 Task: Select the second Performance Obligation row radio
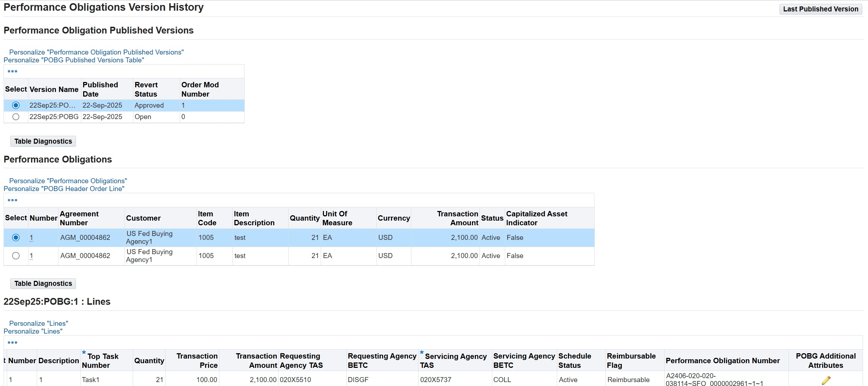tap(16, 256)
